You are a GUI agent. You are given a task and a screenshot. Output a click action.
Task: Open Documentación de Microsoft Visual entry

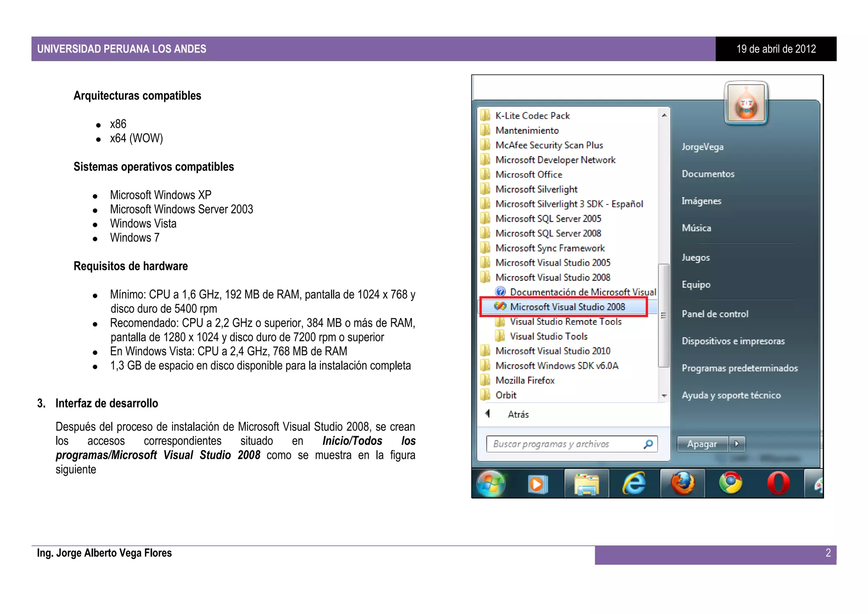[x=582, y=292]
